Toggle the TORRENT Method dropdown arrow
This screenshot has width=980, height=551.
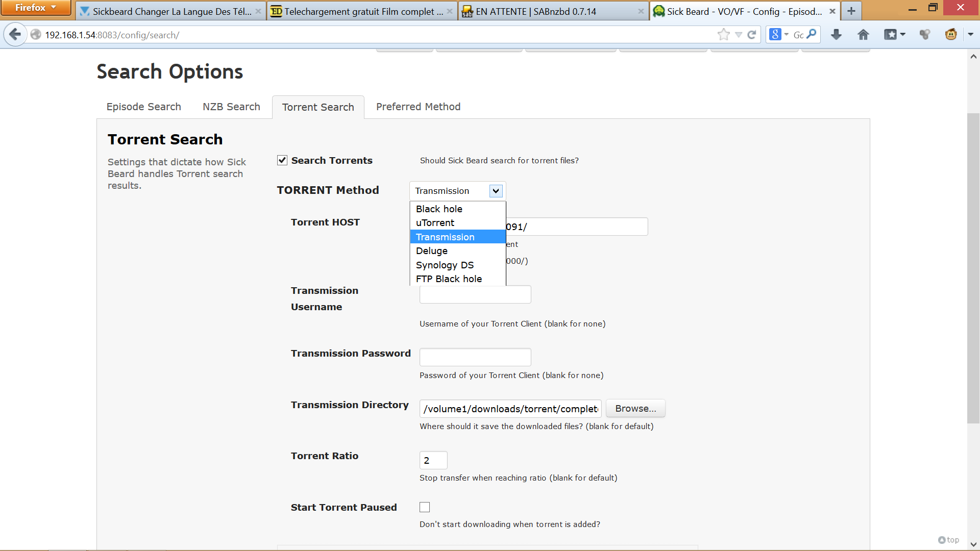pos(496,191)
